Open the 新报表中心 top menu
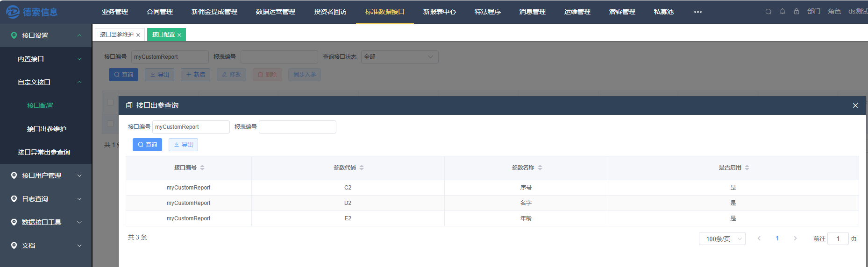Viewport: 868px width, 267px height. tap(439, 12)
